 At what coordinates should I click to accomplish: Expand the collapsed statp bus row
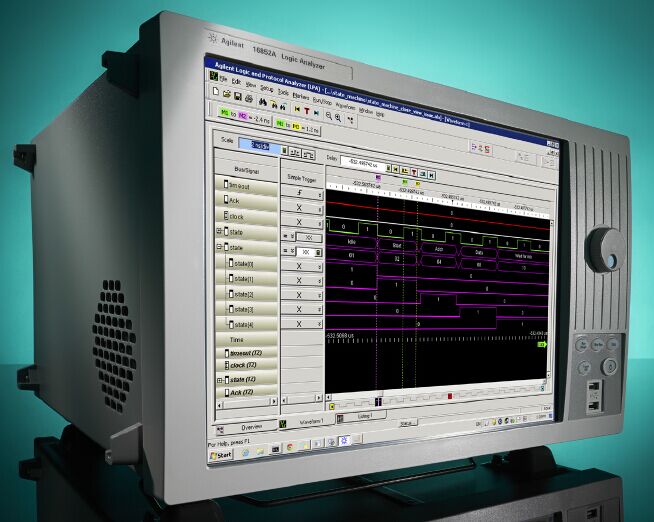tap(219, 231)
